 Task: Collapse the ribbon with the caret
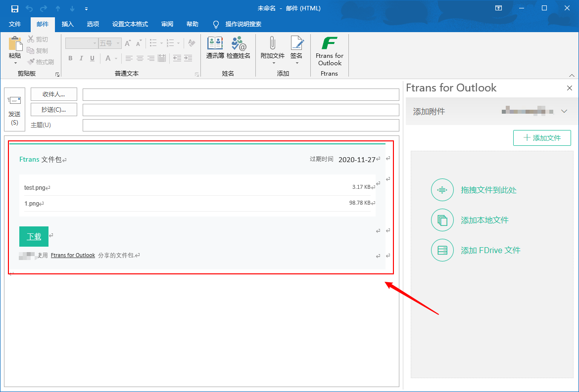pyautogui.click(x=572, y=75)
